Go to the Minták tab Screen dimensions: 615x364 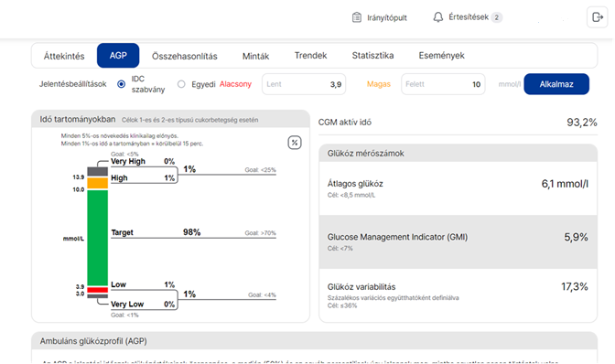255,56
